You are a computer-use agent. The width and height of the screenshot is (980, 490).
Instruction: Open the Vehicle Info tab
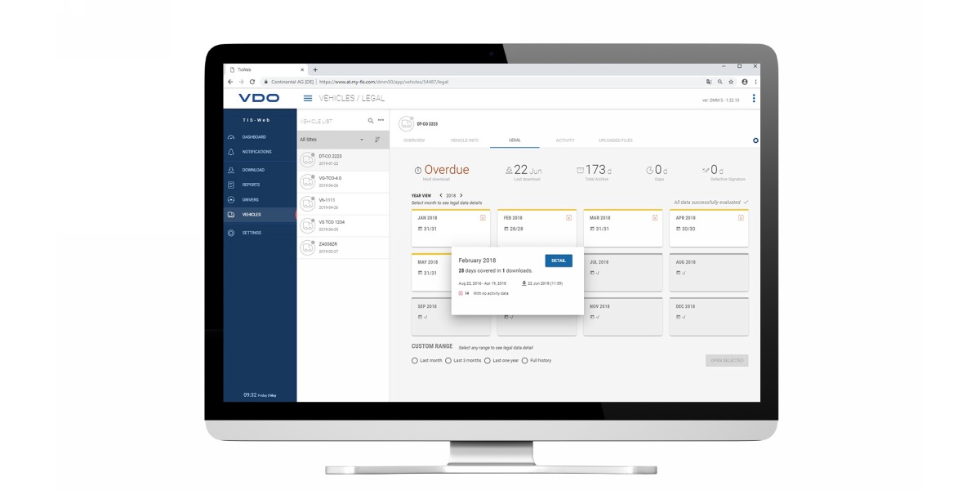point(464,140)
